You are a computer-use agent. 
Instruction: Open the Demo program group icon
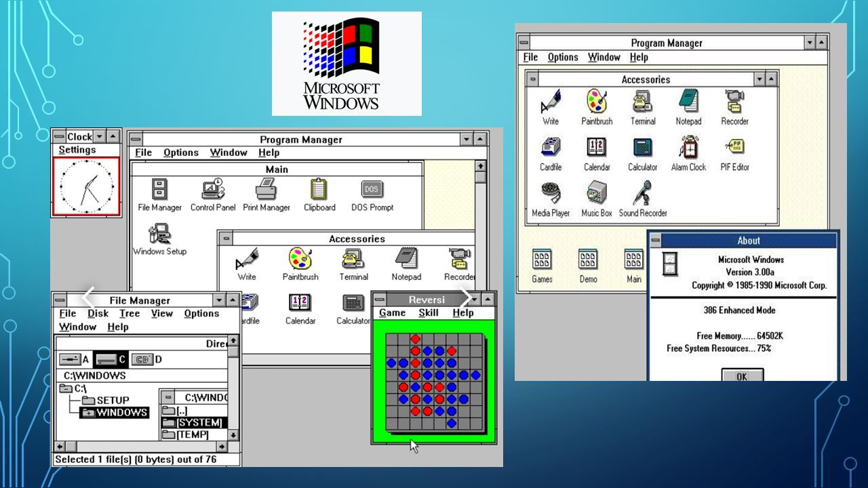(x=588, y=266)
